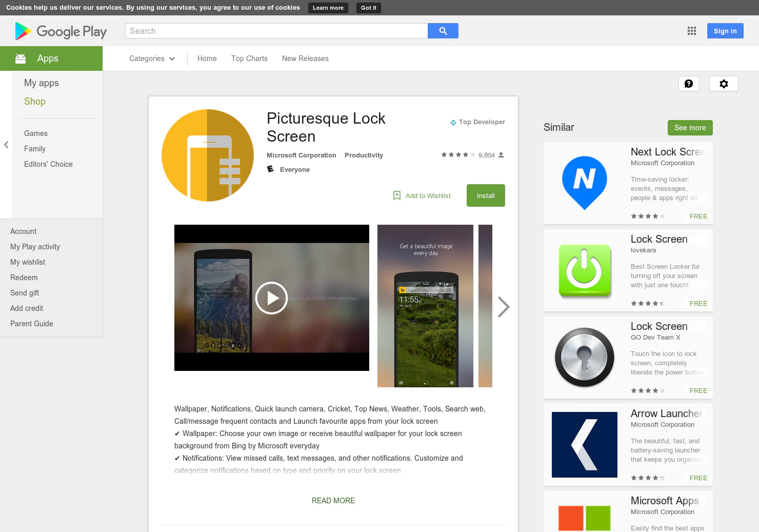Click the Google Play logo
Viewport: 759px width, 532px height.
point(61,31)
